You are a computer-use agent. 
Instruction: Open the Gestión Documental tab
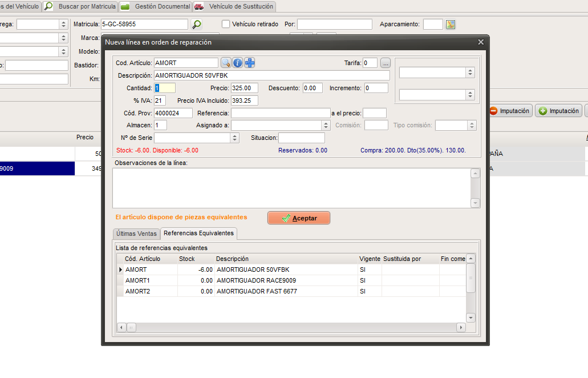click(156, 6)
